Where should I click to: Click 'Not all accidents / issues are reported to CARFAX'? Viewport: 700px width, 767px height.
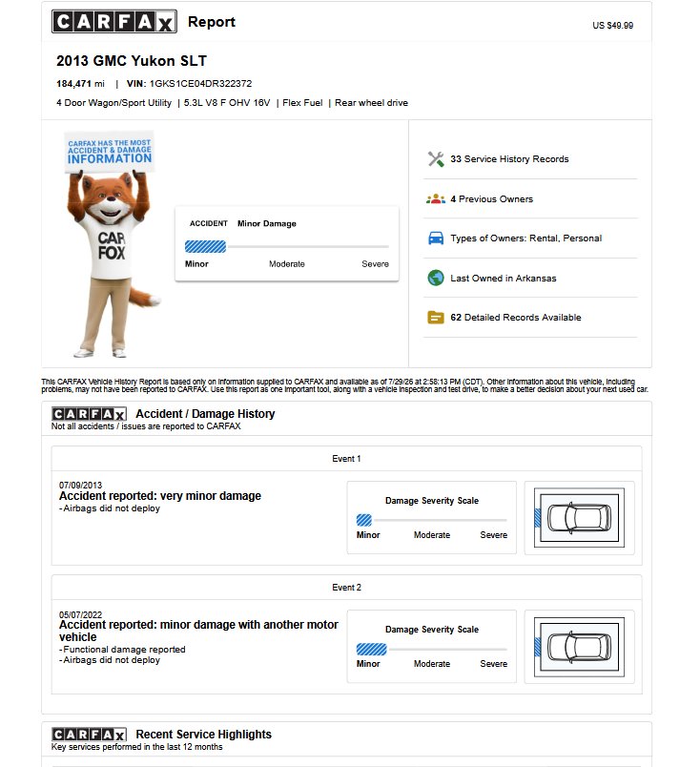tap(146, 426)
